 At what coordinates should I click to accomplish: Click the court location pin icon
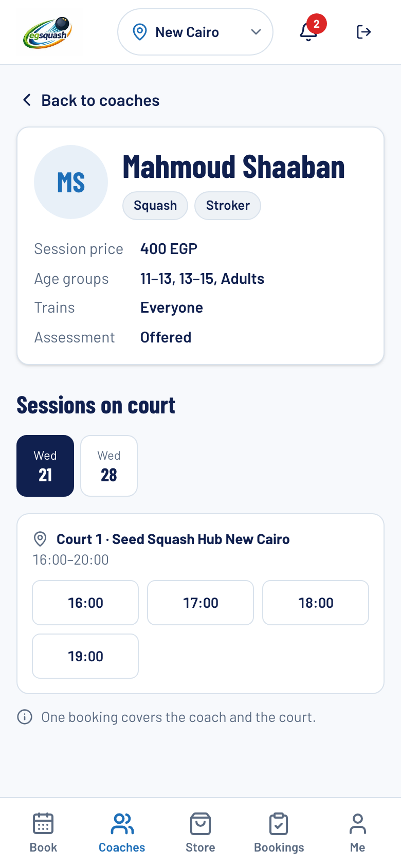click(x=40, y=539)
